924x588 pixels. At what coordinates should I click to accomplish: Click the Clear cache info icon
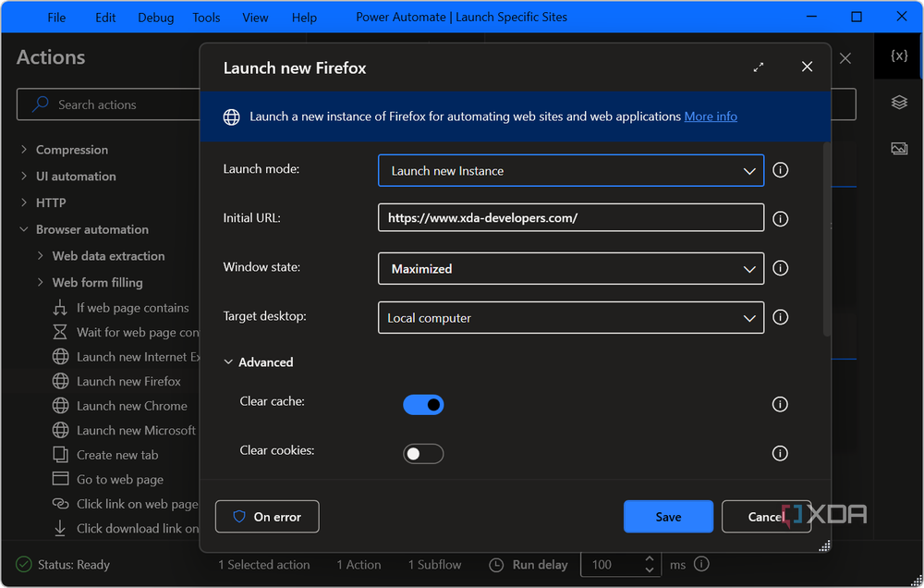click(780, 404)
